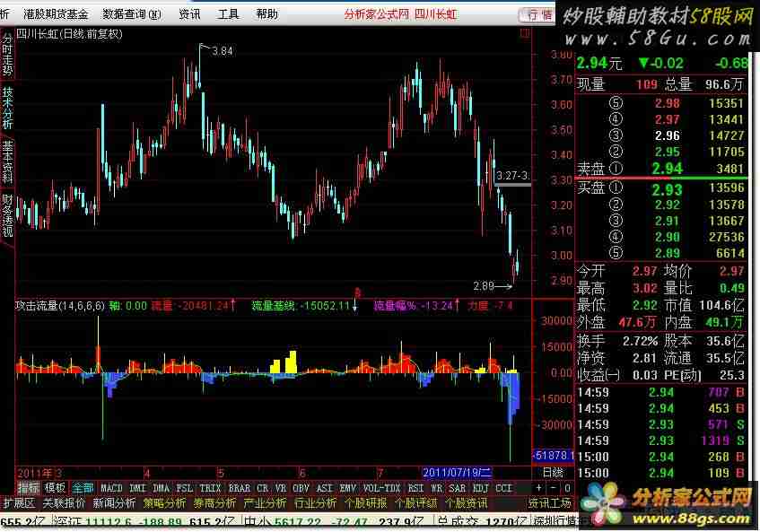Click the 深圳行情 status entry
Viewport: 760px width, 532px height.
tap(556, 522)
